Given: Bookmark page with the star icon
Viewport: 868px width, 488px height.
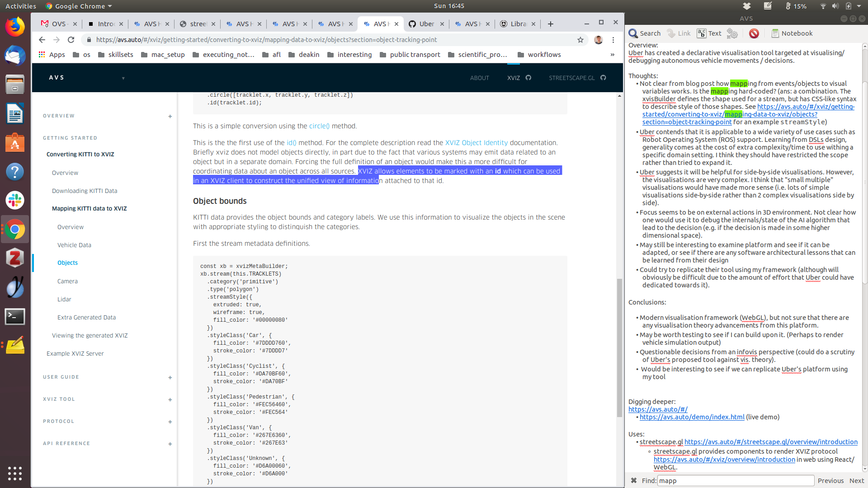Looking at the screenshot, I should pos(580,40).
